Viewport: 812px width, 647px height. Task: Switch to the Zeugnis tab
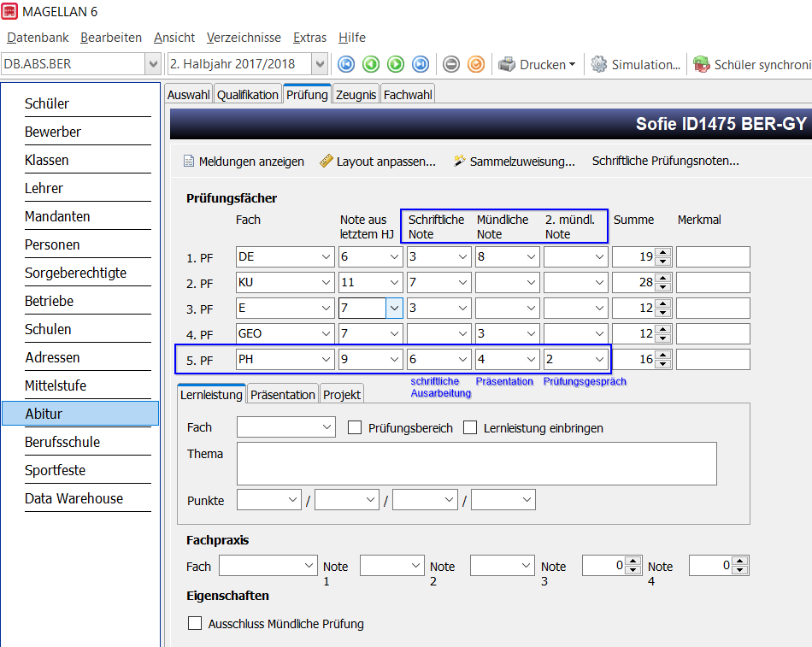[x=356, y=94]
